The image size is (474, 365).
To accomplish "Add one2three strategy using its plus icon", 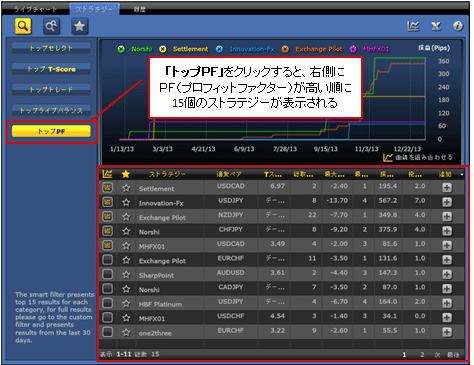I will 447,332.
